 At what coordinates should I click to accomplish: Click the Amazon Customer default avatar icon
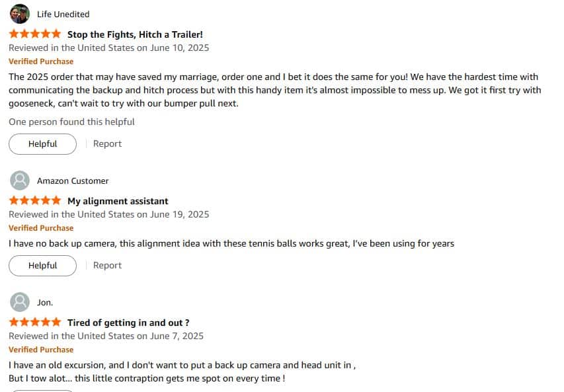pyautogui.click(x=20, y=180)
